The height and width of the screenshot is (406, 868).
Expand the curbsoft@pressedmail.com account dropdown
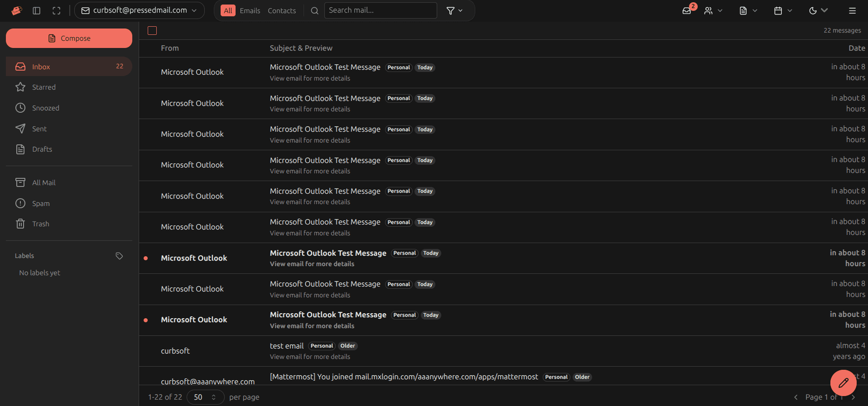pos(139,10)
